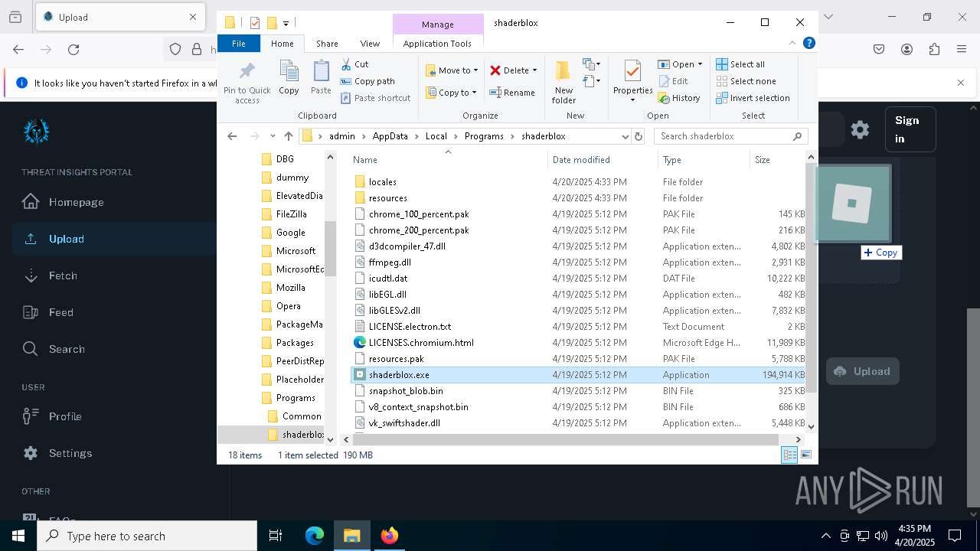Open Firefox hamburger menu
The width and height of the screenshot is (980, 551).
coord(962,49)
